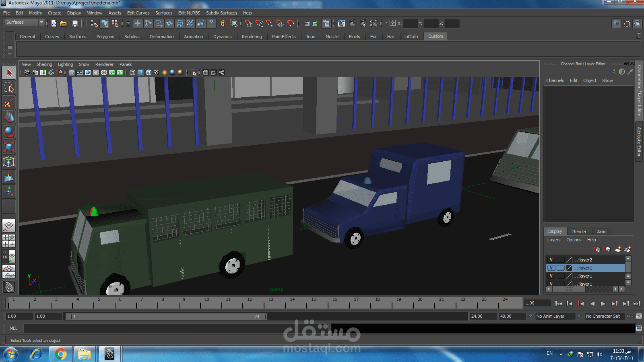Screen dimensions: 644x362
Task: Open the Edit NURBS menu
Action: point(189,13)
